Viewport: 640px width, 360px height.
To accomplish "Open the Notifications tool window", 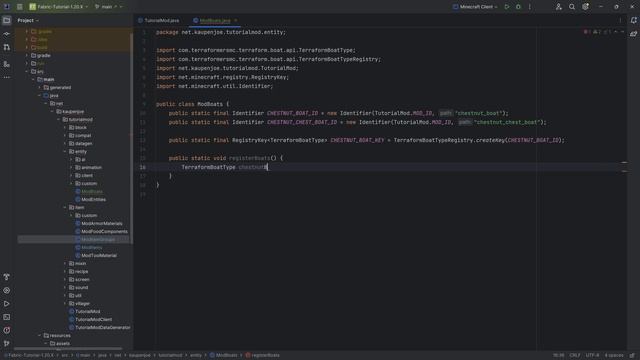I will click(x=633, y=20).
